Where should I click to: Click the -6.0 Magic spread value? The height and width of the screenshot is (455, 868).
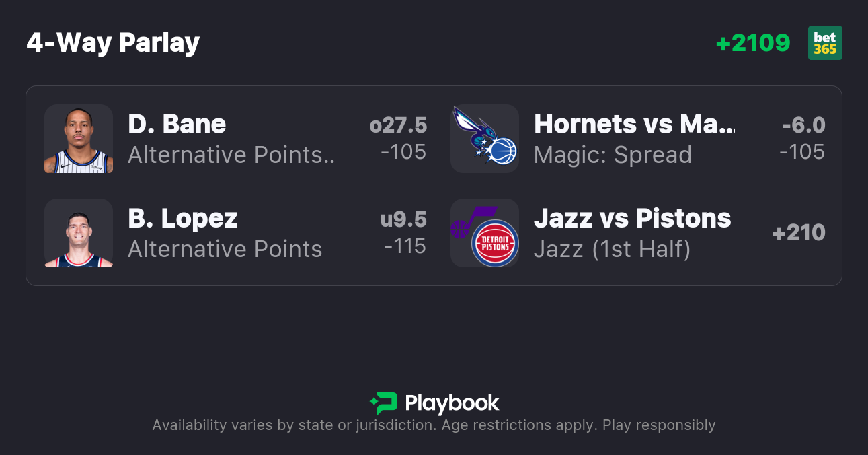point(803,125)
